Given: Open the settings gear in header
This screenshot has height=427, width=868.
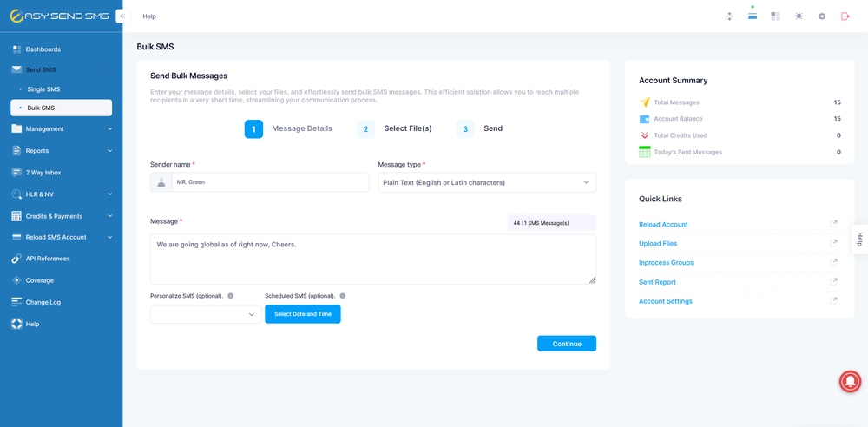Looking at the screenshot, I should 822,16.
